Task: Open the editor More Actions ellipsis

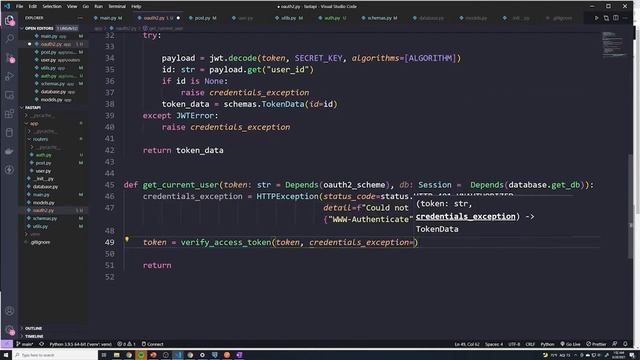Action: [625, 18]
